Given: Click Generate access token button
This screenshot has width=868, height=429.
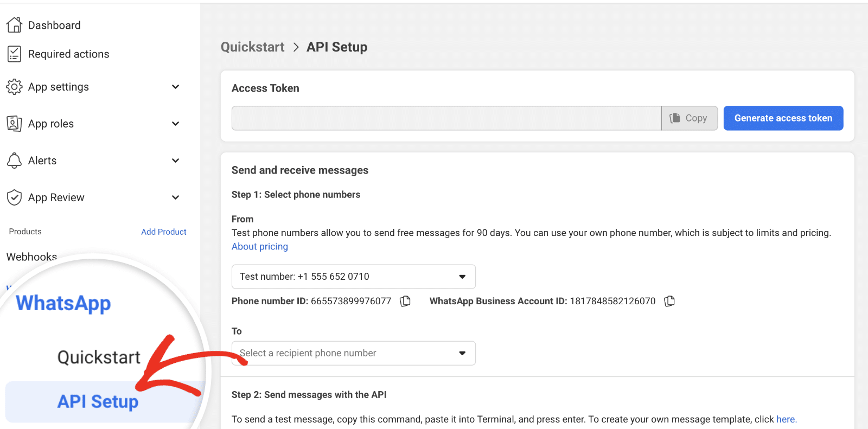Looking at the screenshot, I should click(783, 118).
